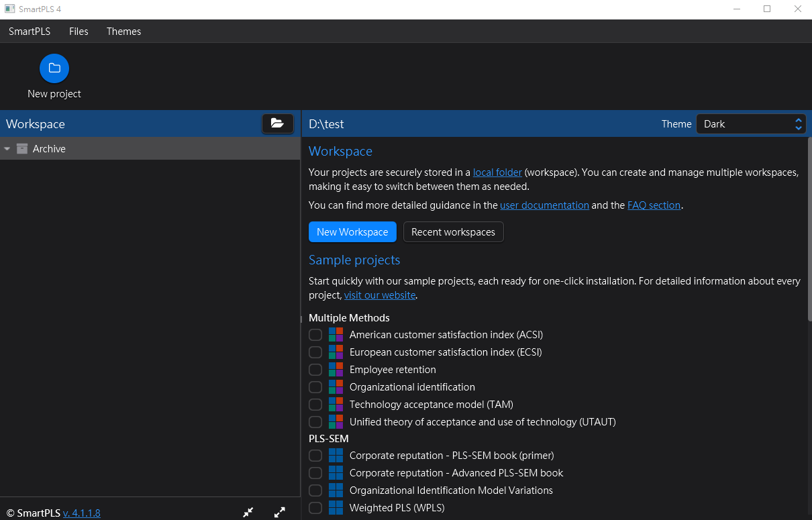Click the Recent workspaces button

coord(453,232)
